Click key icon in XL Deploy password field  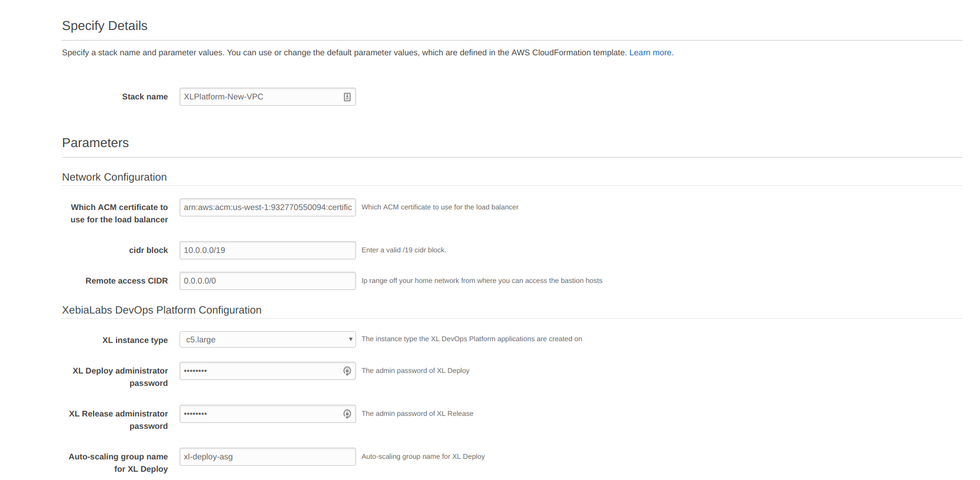click(x=347, y=371)
